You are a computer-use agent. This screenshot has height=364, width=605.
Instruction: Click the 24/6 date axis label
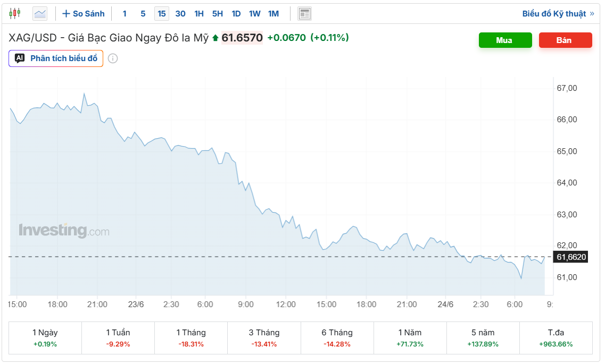click(445, 304)
